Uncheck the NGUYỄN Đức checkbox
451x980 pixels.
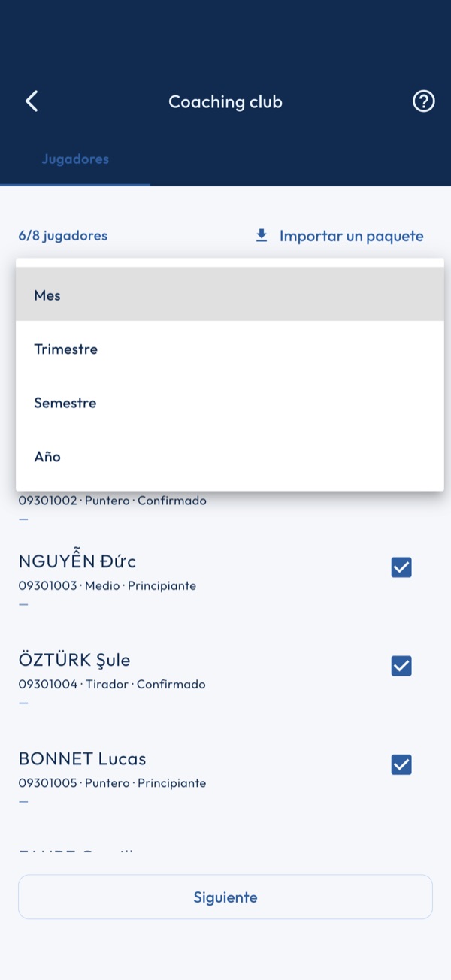401,567
